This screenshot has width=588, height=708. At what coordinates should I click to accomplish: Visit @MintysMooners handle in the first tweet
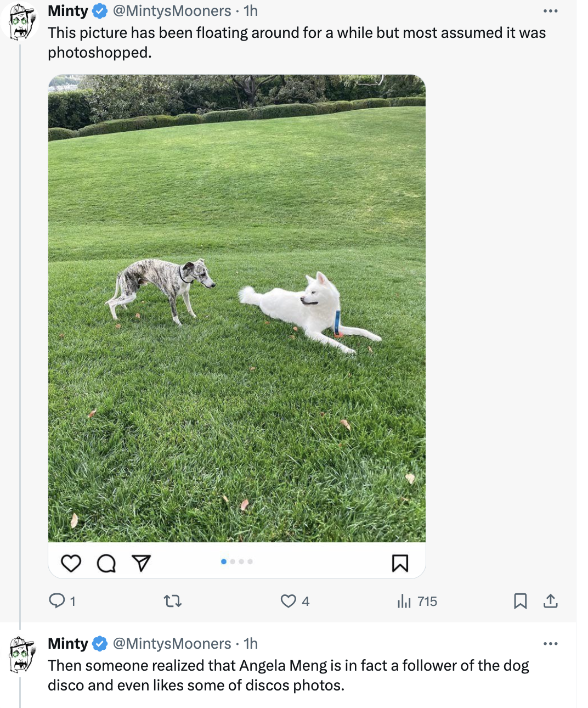coord(172,11)
